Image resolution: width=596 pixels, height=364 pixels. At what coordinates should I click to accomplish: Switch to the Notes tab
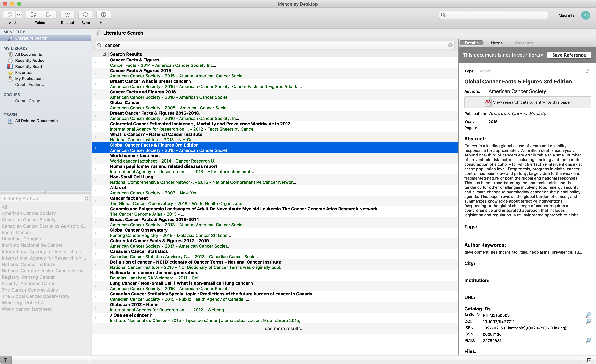(x=497, y=43)
